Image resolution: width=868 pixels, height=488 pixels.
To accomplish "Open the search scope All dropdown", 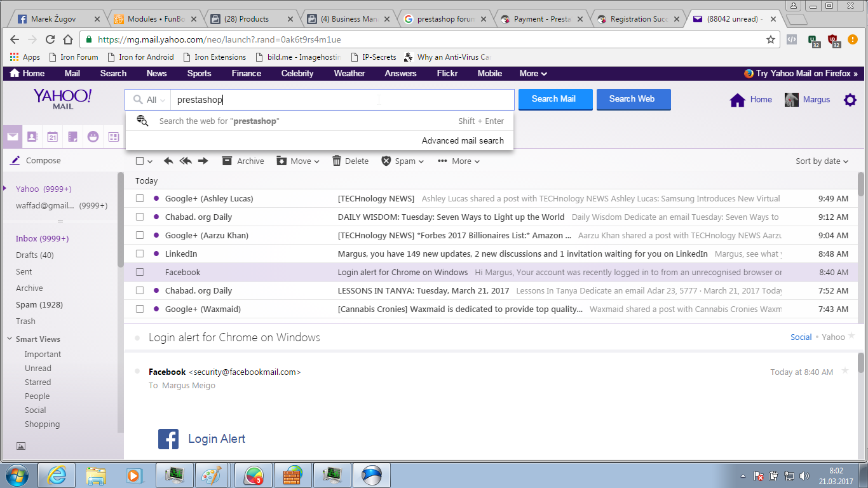I will point(150,100).
